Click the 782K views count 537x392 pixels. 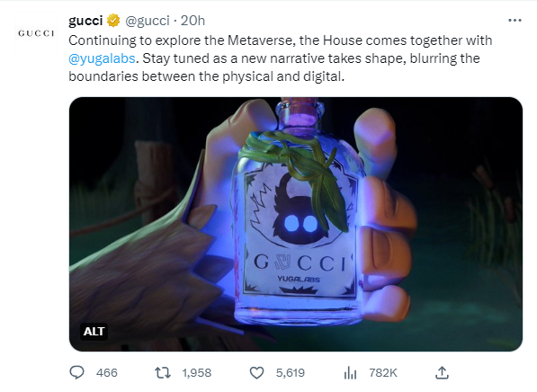point(383,372)
